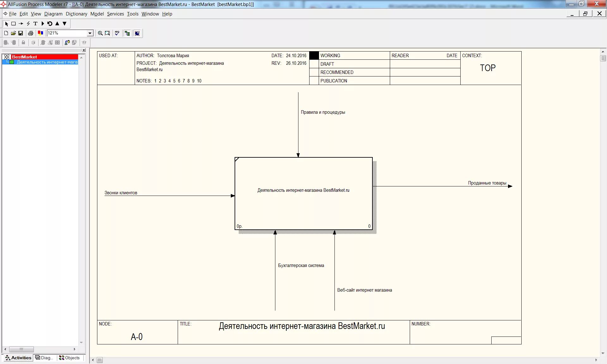Open an existing model via folder icon

[x=13, y=33]
